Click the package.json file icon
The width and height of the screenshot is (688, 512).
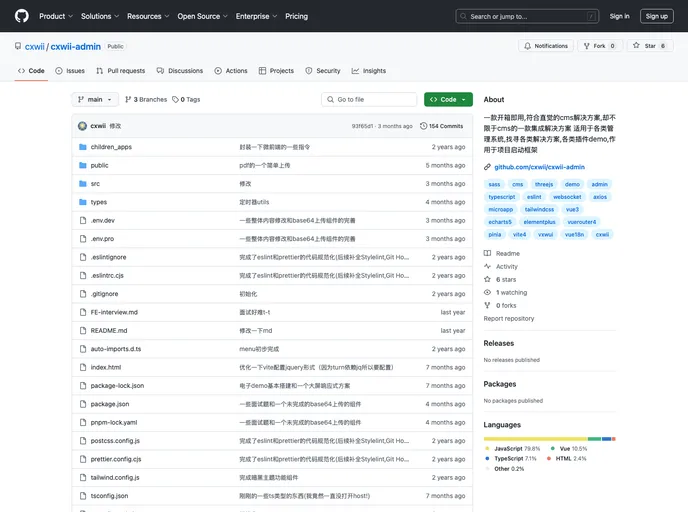82,404
